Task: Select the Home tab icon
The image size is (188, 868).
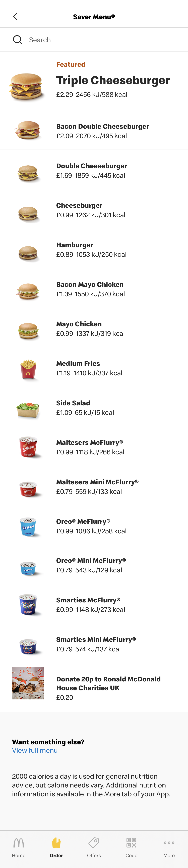Action: (x=19, y=842)
